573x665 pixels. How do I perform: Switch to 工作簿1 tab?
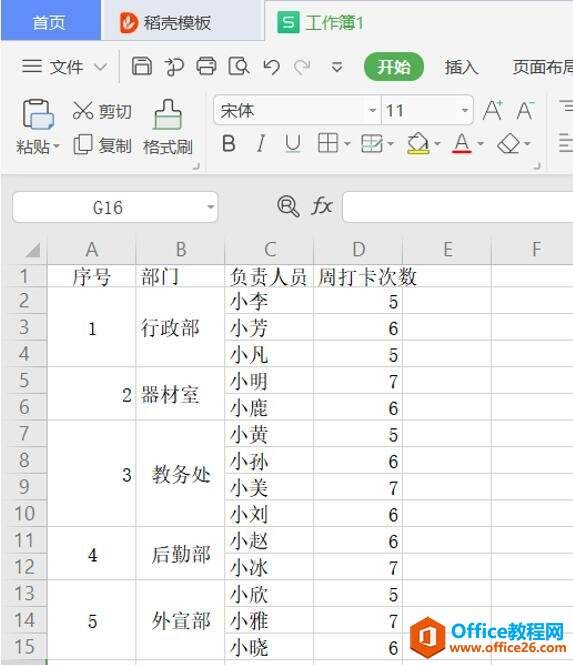click(x=334, y=22)
